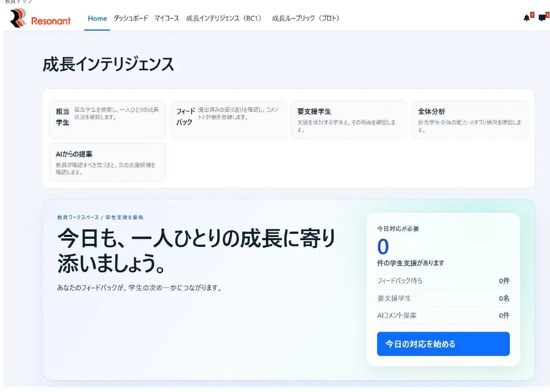
Task: Open the messages chat icon
Action: [543, 18]
